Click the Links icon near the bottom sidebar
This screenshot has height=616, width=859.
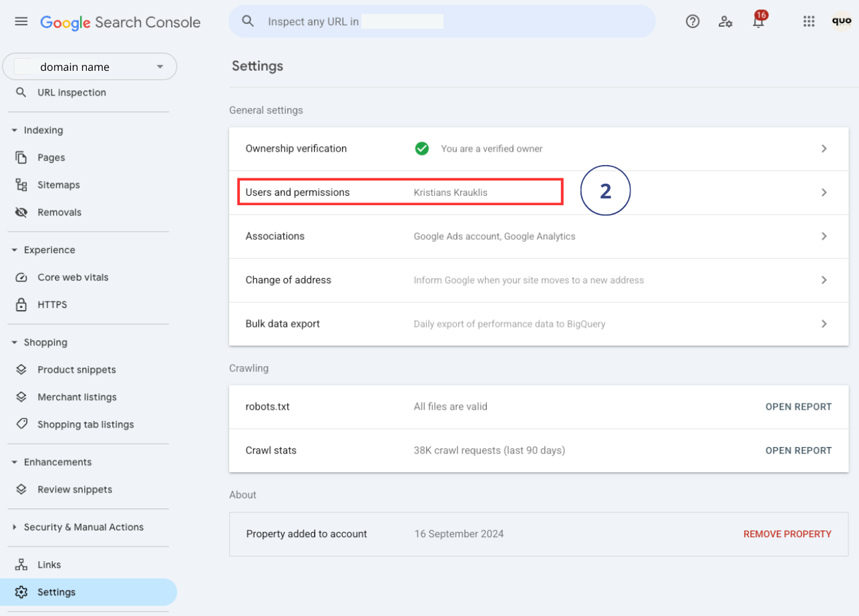(21, 564)
